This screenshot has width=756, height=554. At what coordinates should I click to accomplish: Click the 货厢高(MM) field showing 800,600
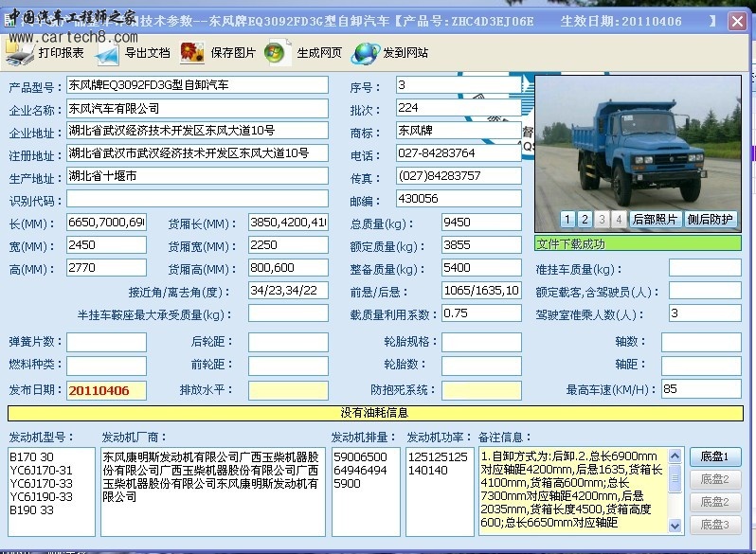[288, 268]
